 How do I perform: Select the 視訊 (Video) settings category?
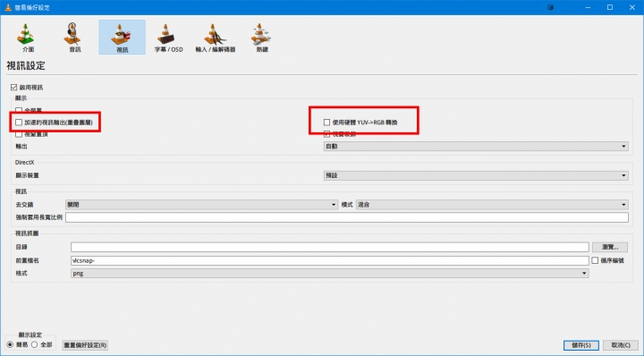click(122, 38)
